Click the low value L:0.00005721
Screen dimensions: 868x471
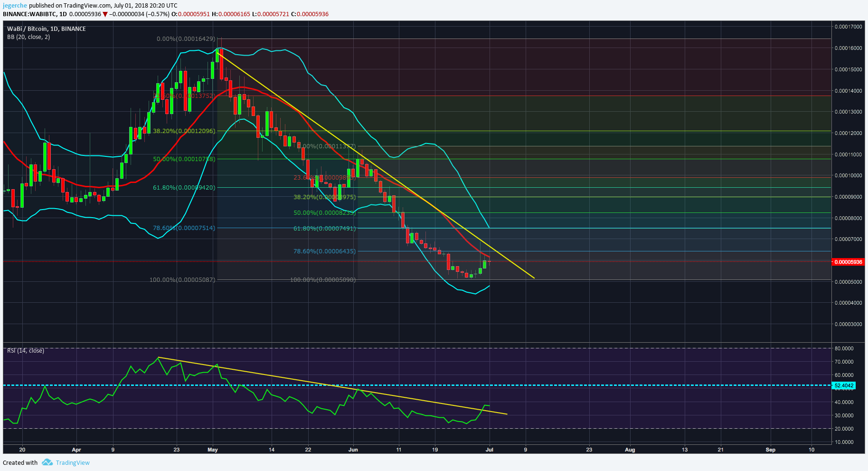[271, 14]
